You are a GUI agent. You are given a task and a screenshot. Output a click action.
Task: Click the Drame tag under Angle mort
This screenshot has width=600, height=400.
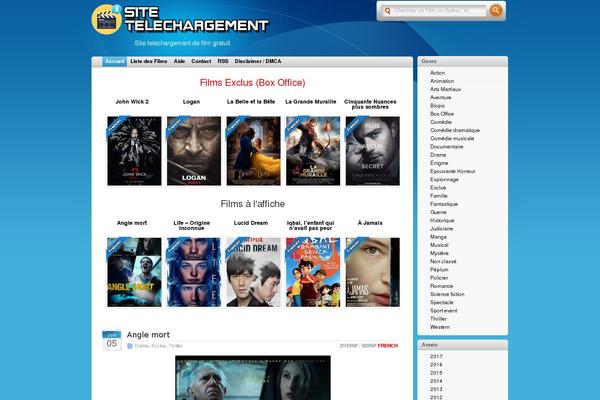coord(142,346)
